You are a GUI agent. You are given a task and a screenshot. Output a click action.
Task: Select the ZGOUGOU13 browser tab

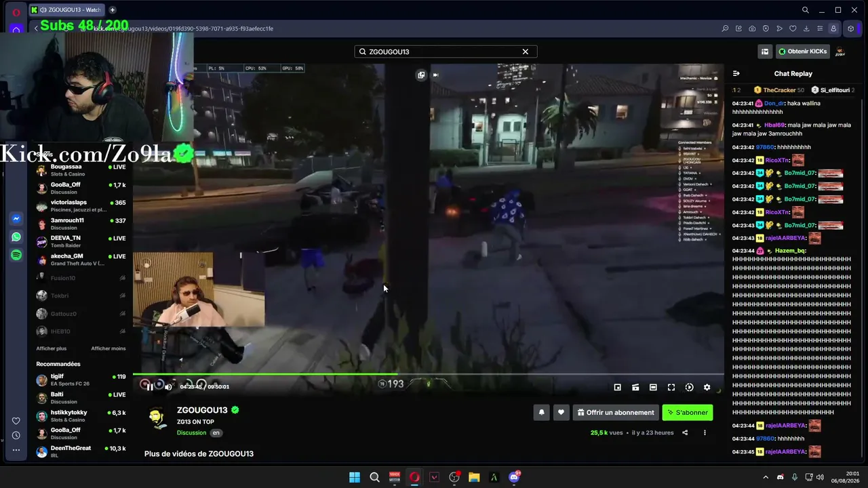coord(66,9)
